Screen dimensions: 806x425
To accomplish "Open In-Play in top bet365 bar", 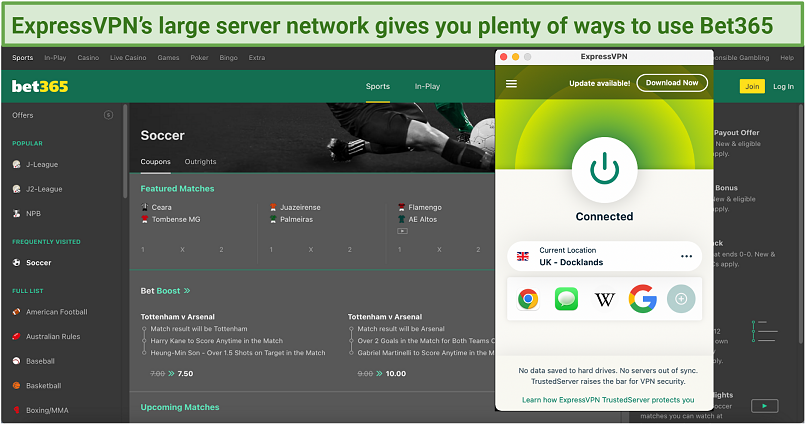I will pyautogui.click(x=55, y=58).
